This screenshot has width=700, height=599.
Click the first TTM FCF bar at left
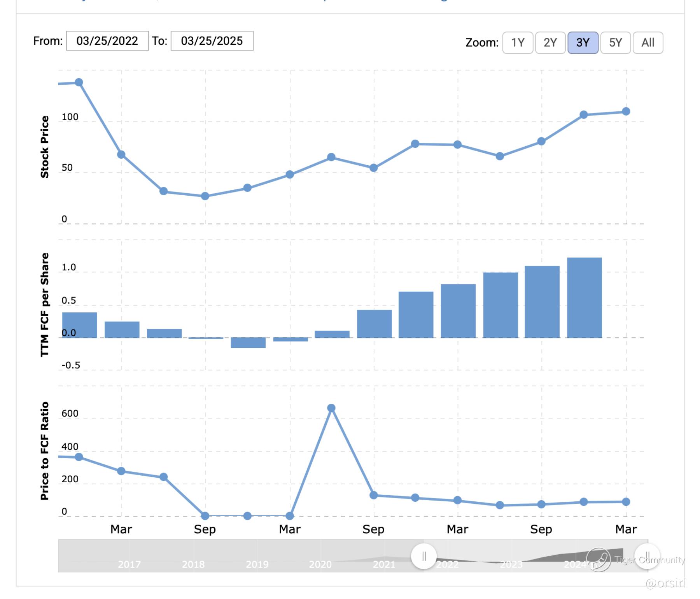[80, 325]
